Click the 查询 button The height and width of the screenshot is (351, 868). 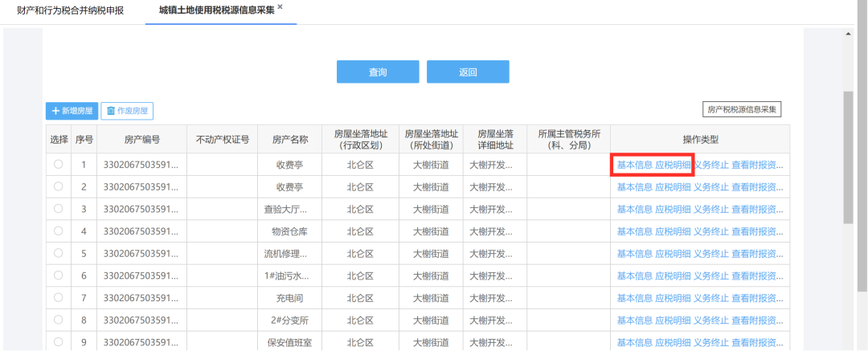tap(378, 72)
